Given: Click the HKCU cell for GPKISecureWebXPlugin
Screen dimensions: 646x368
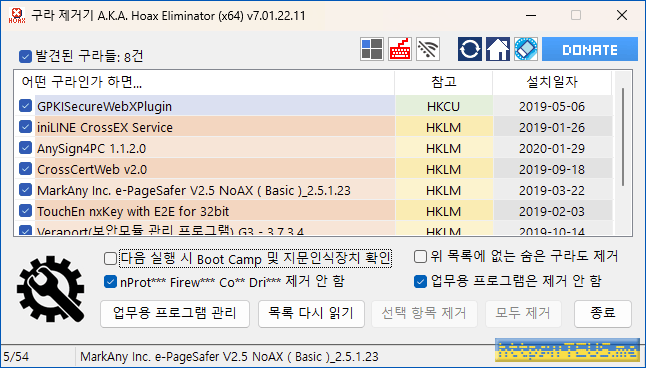Looking at the screenshot, I should point(443,106).
